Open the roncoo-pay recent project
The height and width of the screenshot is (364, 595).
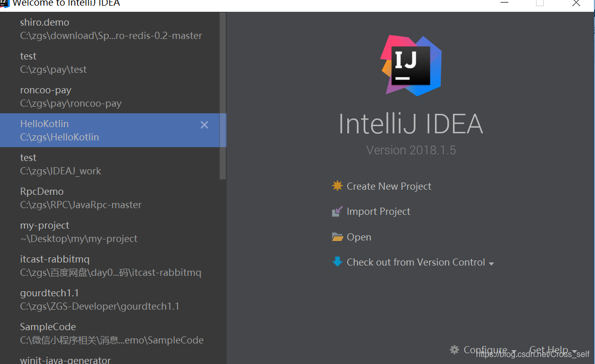pyautogui.click(x=110, y=96)
